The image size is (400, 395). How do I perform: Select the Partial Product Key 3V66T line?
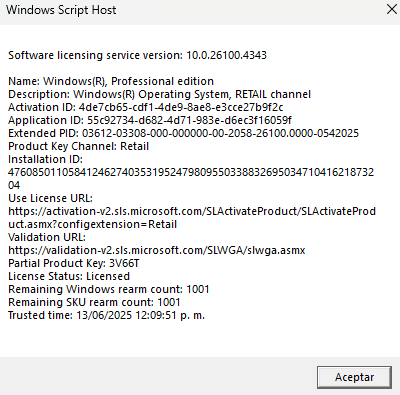tap(74, 263)
